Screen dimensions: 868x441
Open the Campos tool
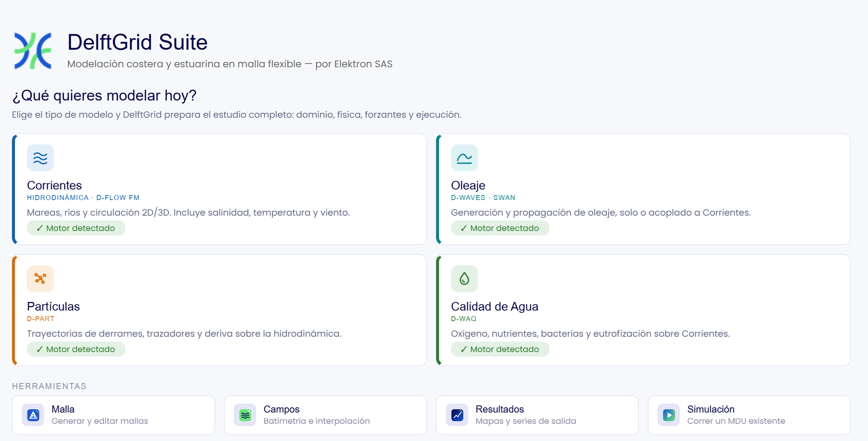tap(325, 415)
